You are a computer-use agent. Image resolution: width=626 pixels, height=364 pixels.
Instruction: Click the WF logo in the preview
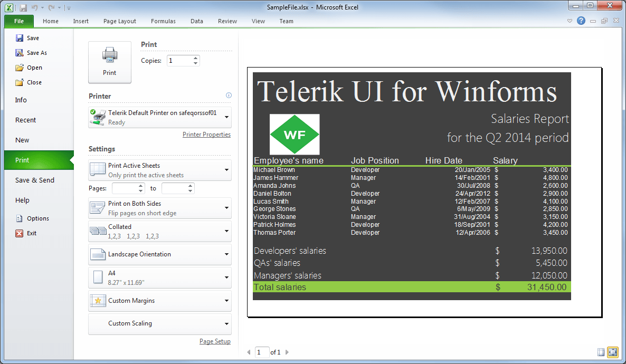coord(295,135)
